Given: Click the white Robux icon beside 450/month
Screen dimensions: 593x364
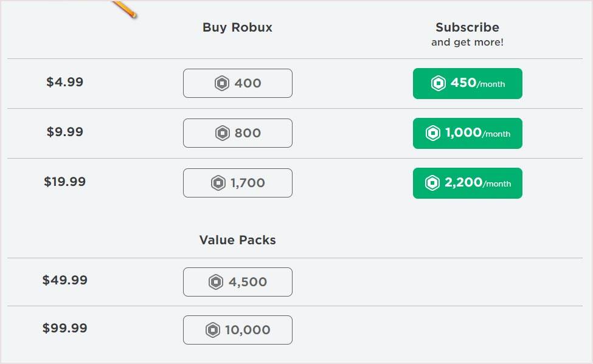Looking at the screenshot, I should [439, 83].
